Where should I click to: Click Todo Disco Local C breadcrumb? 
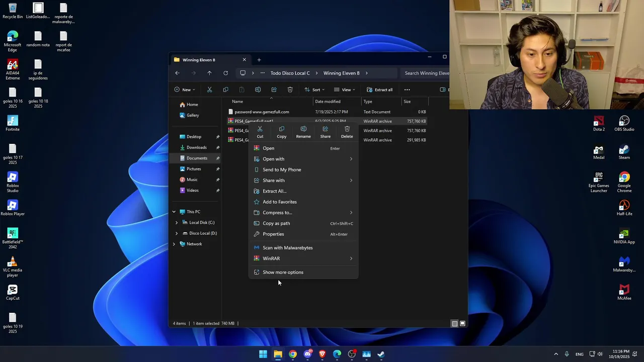pyautogui.click(x=290, y=73)
